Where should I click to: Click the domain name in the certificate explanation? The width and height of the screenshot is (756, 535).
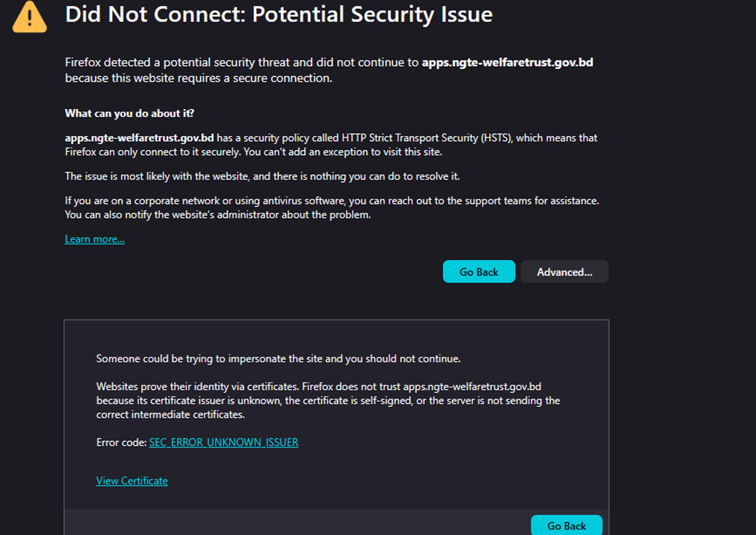pyautogui.click(x=472, y=387)
